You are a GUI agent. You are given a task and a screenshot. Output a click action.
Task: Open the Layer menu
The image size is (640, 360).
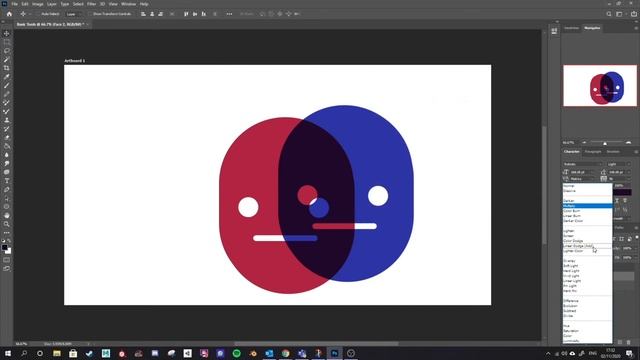[x=52, y=4]
